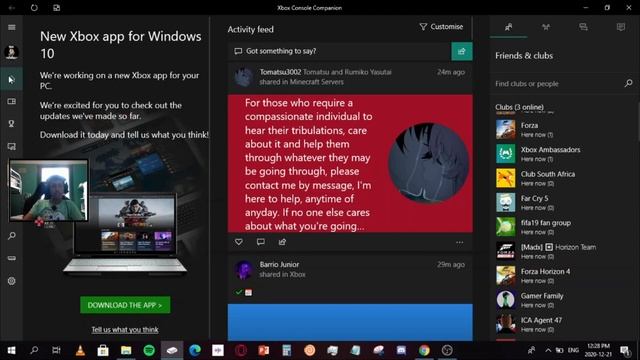Screen dimensions: 640x360
Task: Open Club South Africa
Action: [563, 178]
